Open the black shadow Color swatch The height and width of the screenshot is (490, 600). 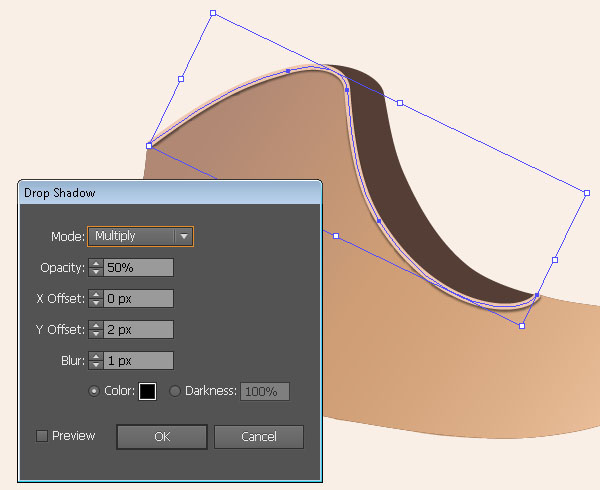147,391
